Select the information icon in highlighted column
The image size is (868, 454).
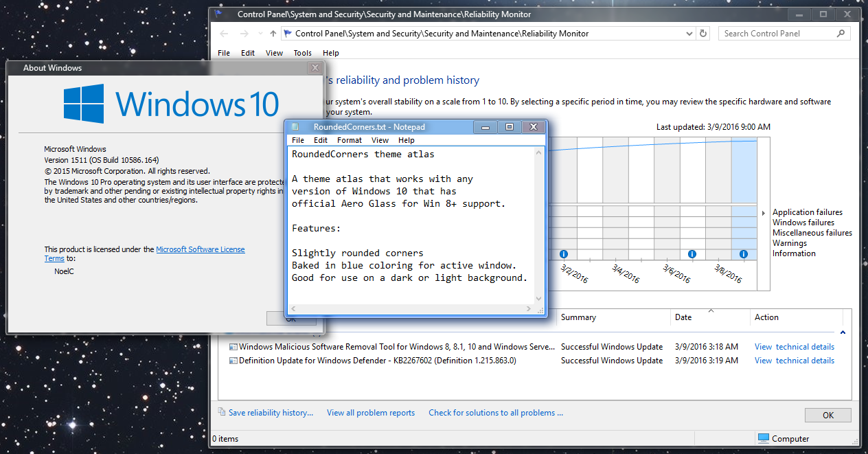point(744,254)
